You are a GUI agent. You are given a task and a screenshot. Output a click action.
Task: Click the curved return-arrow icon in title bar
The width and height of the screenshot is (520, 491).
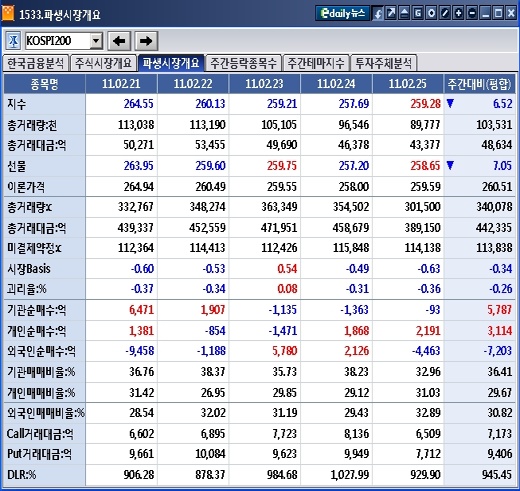(x=377, y=13)
